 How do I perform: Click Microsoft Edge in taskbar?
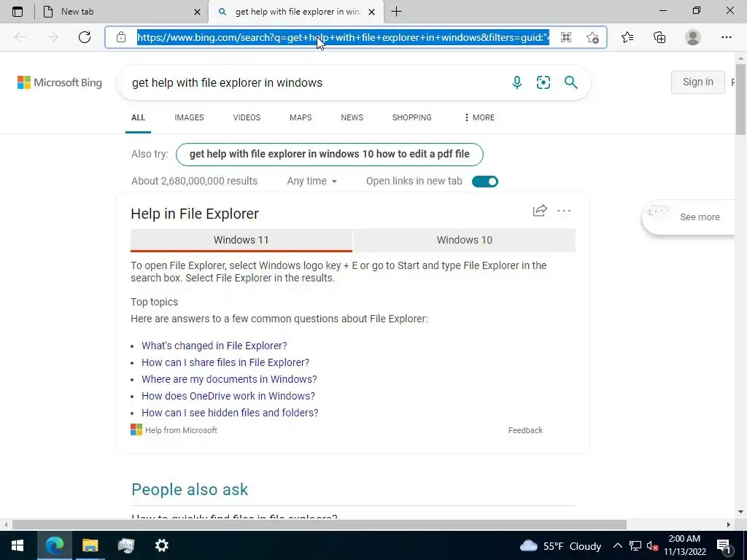tap(54, 545)
